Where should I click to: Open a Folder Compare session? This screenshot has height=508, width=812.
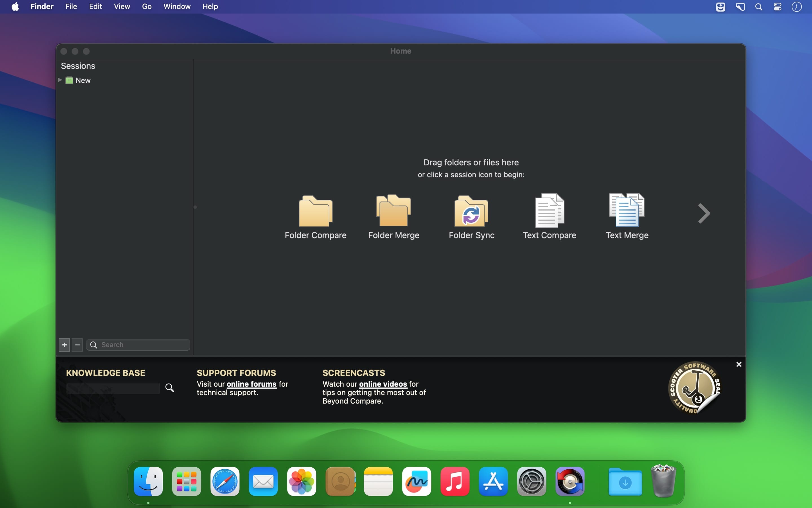tap(315, 217)
